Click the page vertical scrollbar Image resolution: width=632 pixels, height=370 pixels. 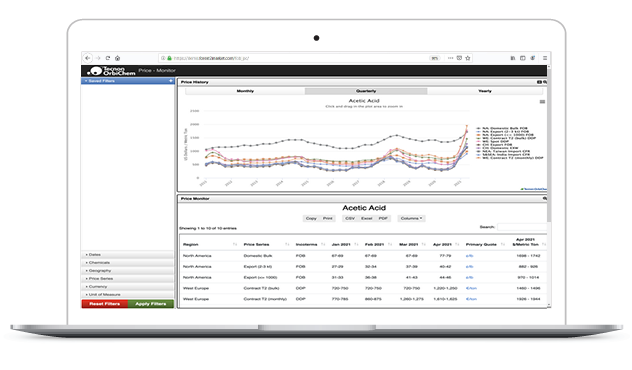point(549,145)
